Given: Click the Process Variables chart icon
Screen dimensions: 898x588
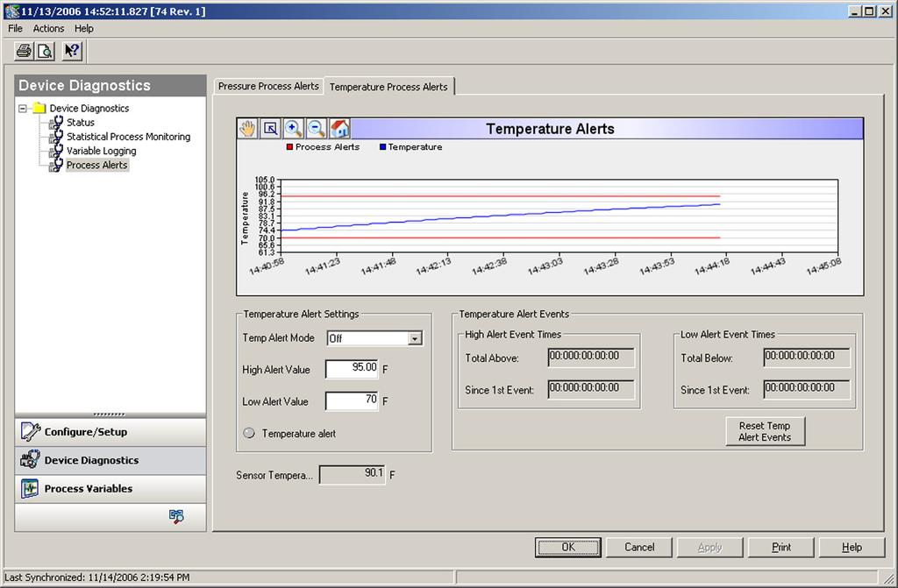Looking at the screenshot, I should click(30, 488).
